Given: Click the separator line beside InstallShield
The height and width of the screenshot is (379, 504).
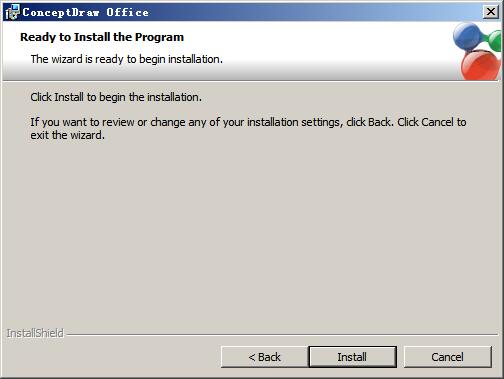Looking at the screenshot, I should [x=282, y=334].
